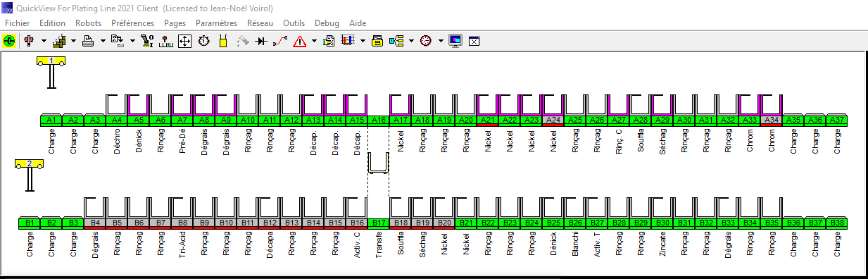Click grey station A24 label
The image size is (868, 279).
coord(553,120)
